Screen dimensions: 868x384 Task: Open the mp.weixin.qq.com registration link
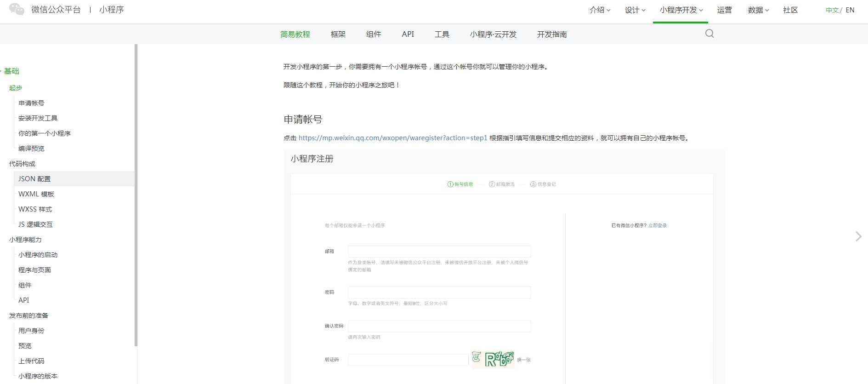click(x=393, y=138)
